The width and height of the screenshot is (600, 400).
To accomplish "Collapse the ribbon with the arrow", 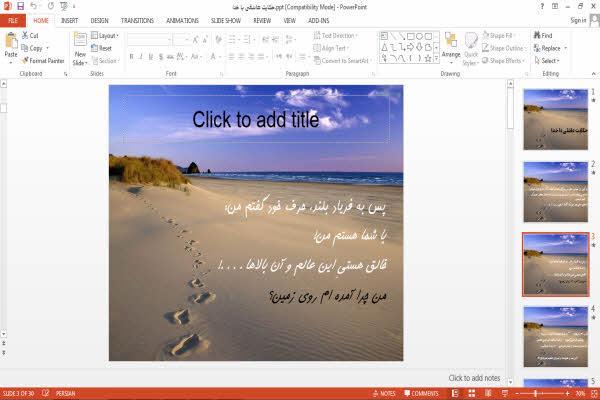I will tap(593, 73).
